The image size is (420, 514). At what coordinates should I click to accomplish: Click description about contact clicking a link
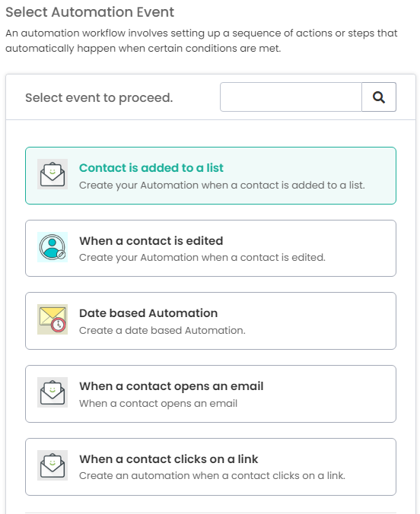click(212, 476)
